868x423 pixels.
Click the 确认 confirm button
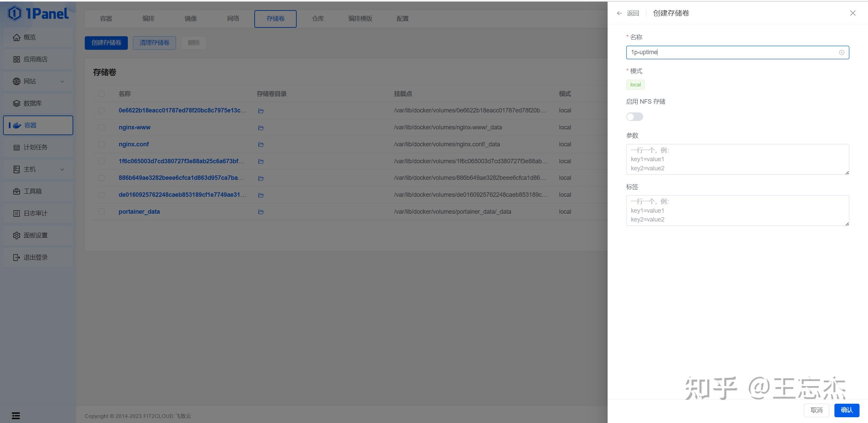[846, 410]
